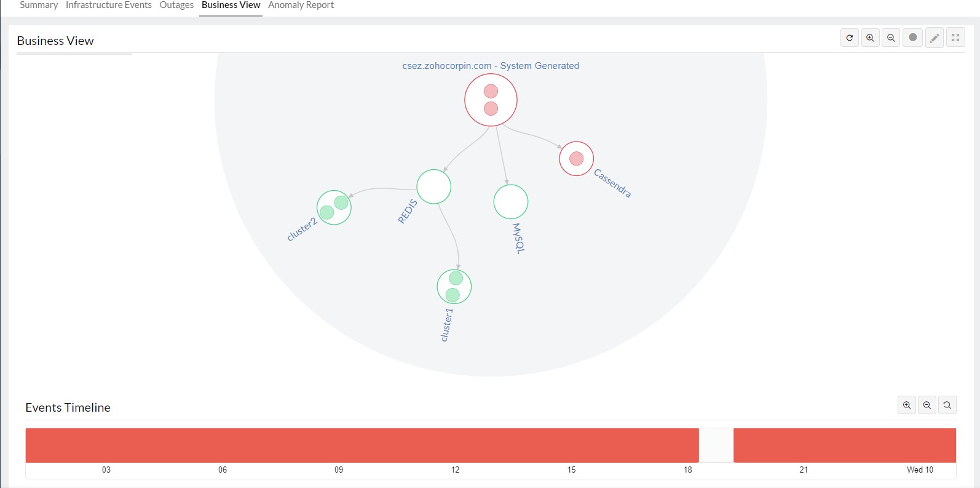Open the Anomaly Report tab
980x488 pixels.
(301, 5)
